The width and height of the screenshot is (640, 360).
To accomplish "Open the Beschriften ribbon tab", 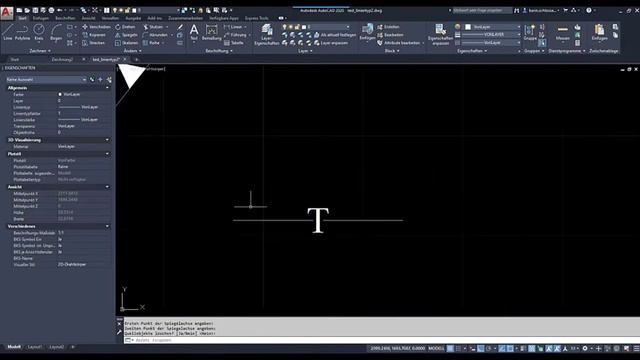I will (x=65, y=18).
